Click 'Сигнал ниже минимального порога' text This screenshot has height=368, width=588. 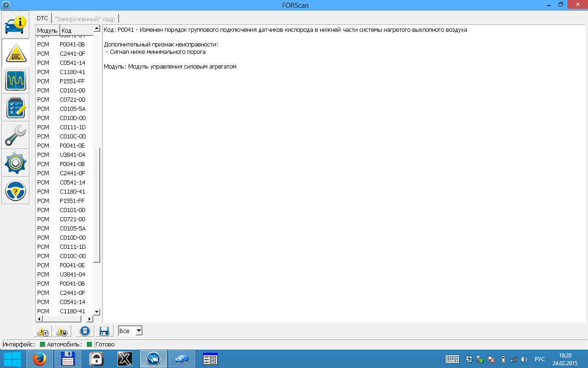point(158,52)
